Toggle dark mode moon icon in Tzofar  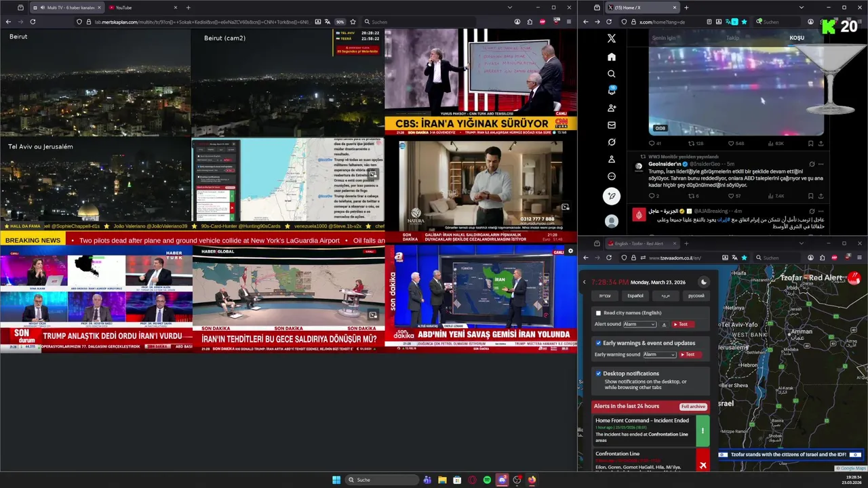click(703, 282)
